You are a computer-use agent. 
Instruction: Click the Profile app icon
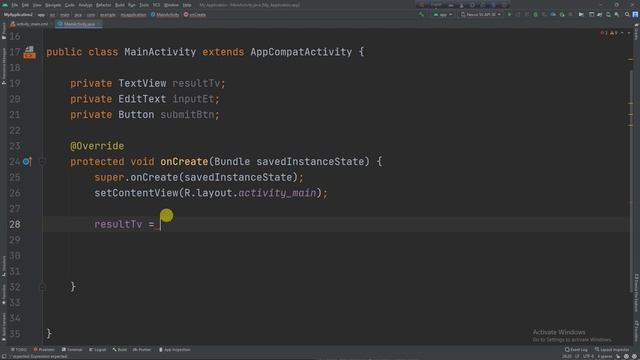click(553, 14)
